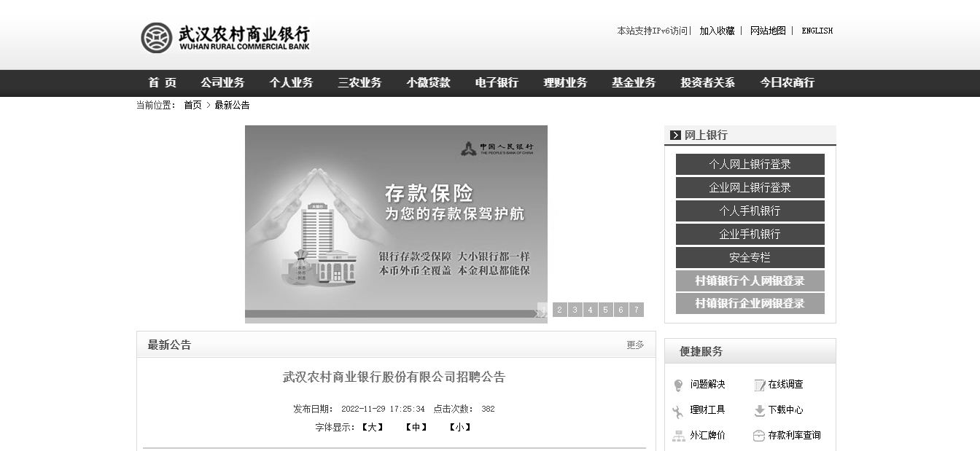Click the Wuhan Rural Commercial Bank logo

(225, 37)
